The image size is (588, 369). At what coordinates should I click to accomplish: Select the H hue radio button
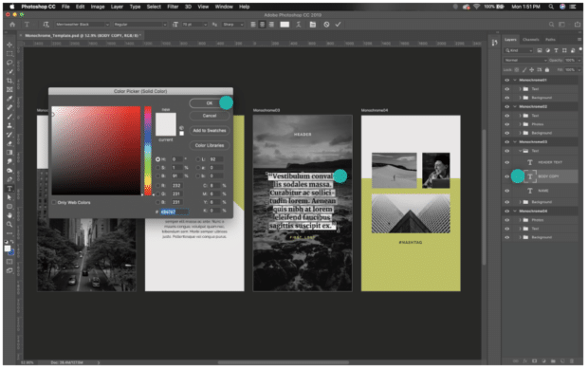click(157, 159)
